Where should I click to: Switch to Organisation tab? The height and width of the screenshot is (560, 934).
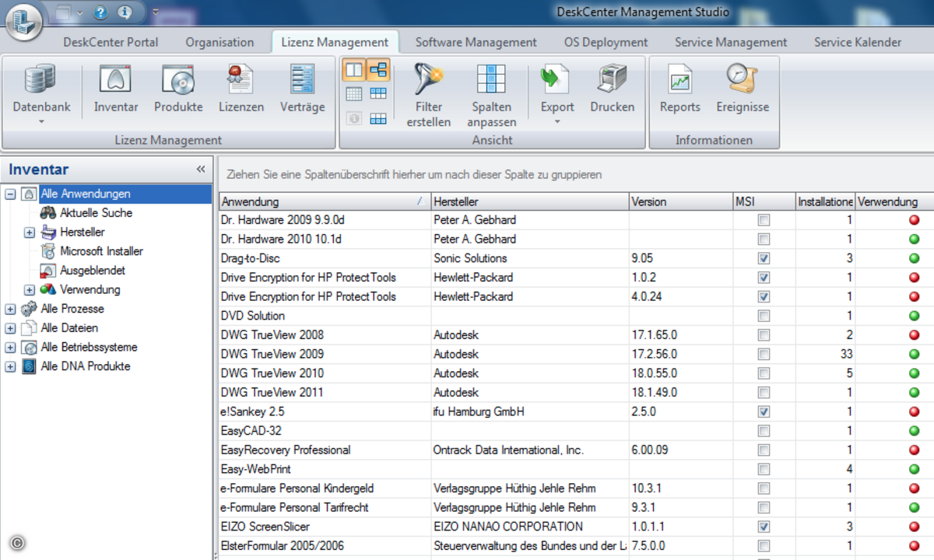219,42
